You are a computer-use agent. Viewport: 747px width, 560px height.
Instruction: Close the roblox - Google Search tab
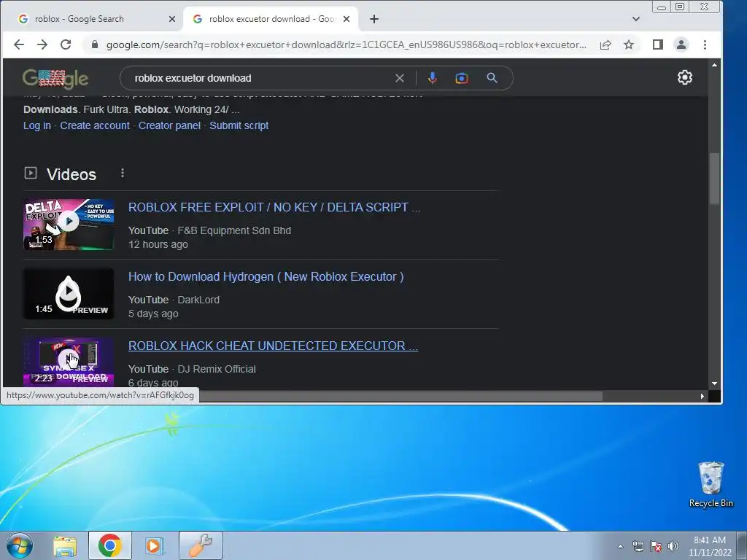pyautogui.click(x=172, y=19)
